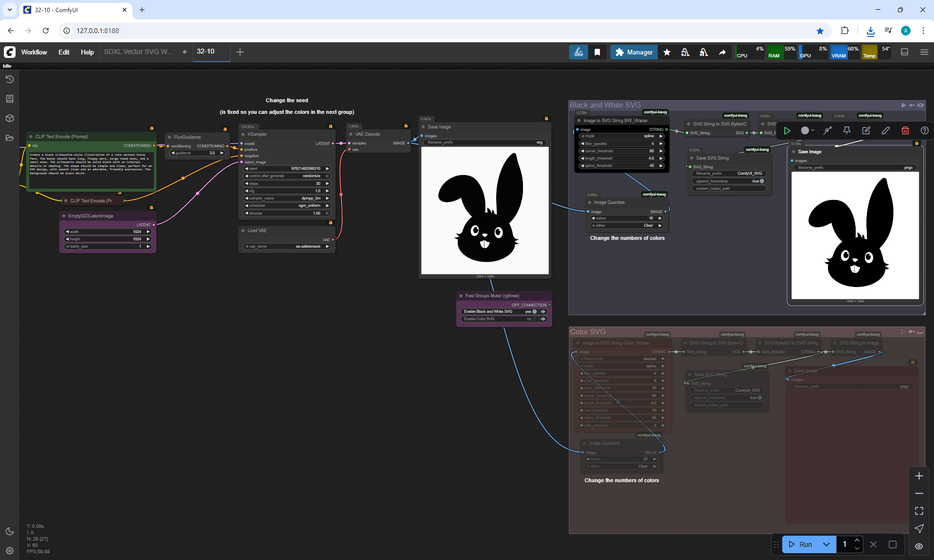Click the bunny image in first Save Image node
934x560 pixels.
pos(485,211)
